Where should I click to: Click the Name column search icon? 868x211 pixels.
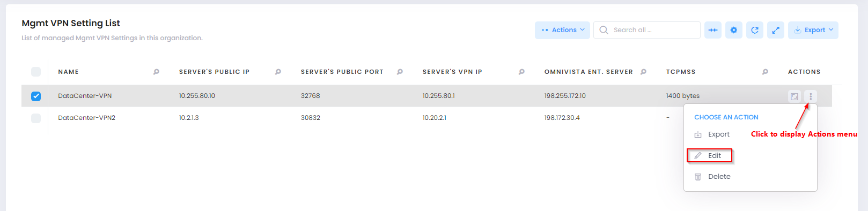(x=156, y=72)
